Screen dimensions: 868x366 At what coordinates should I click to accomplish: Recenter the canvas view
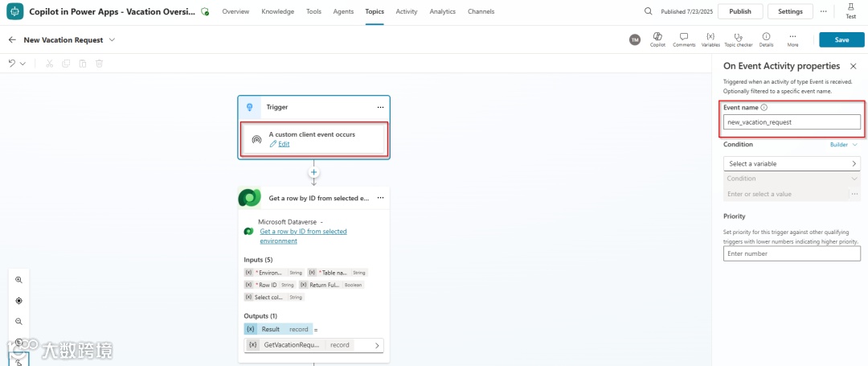click(18, 301)
